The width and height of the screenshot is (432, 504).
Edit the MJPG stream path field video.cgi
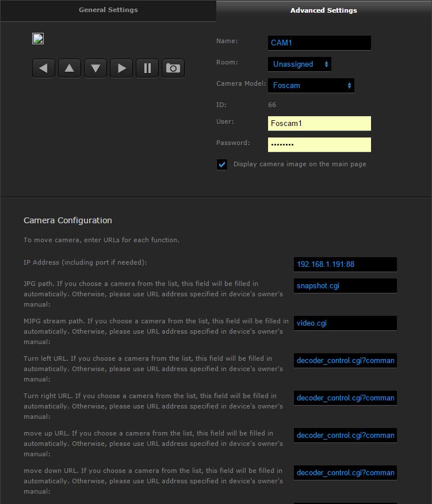[x=345, y=323]
